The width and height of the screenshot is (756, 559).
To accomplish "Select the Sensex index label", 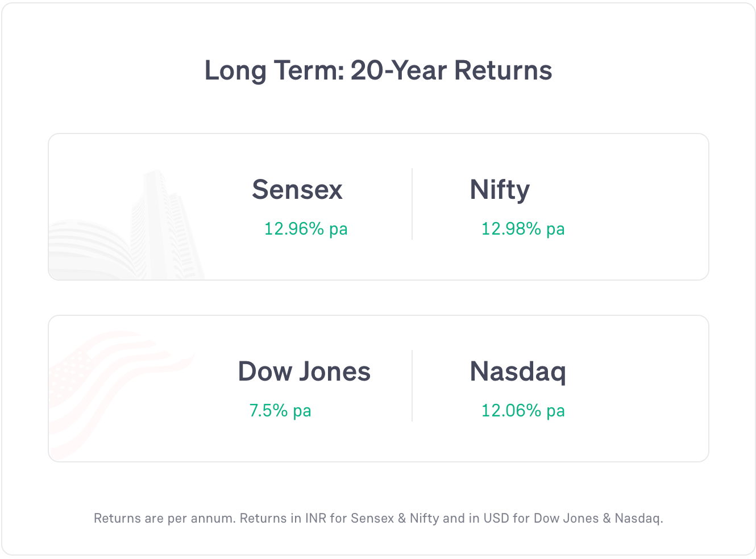I will tap(297, 190).
